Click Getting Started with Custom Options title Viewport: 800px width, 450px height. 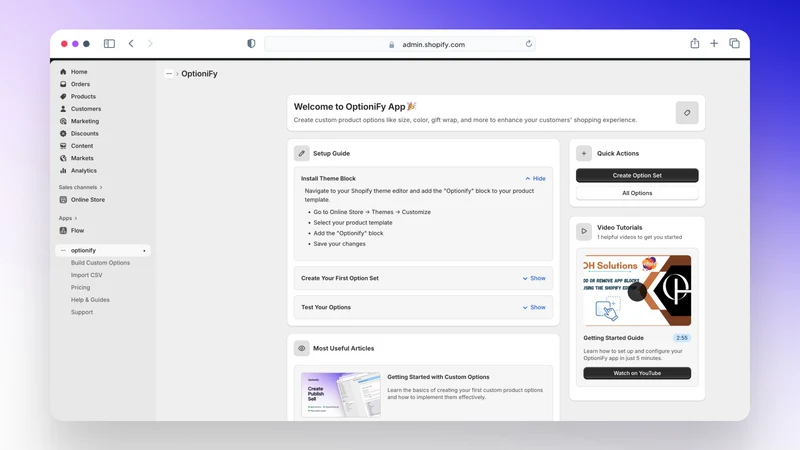point(438,377)
